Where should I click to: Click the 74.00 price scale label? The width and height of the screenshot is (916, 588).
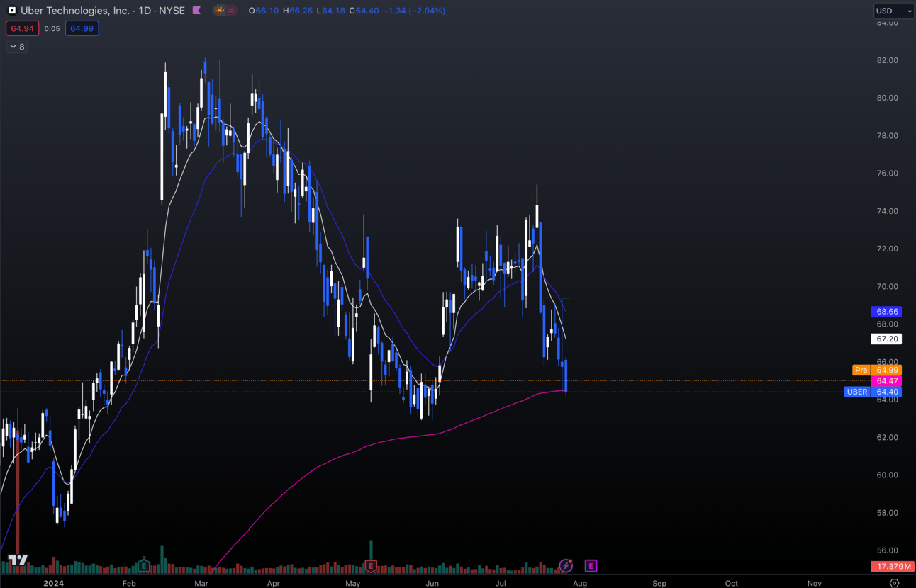888,211
